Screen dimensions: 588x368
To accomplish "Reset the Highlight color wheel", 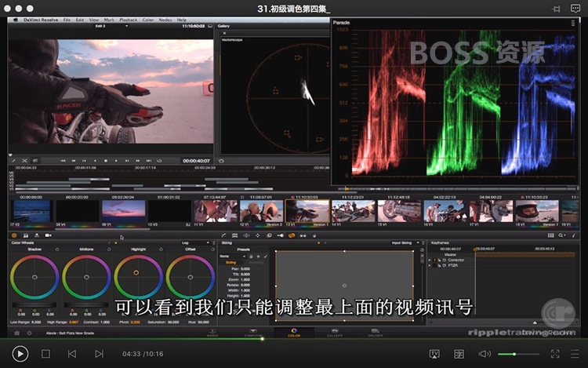I will (x=161, y=249).
